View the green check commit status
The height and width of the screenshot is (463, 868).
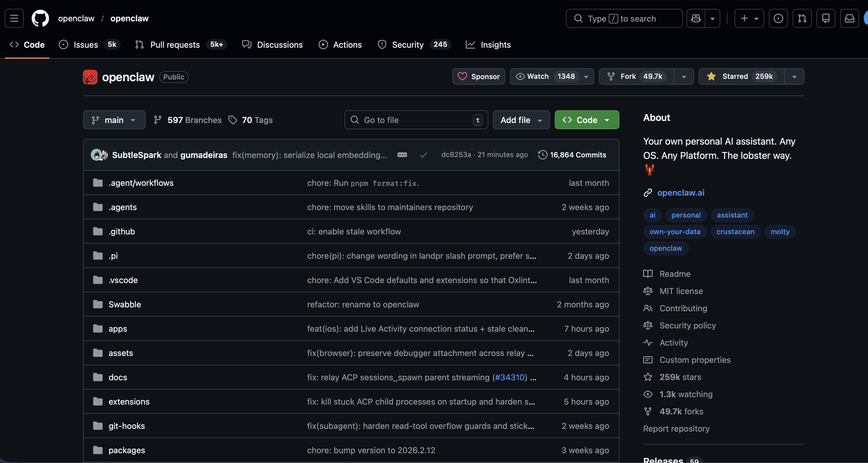[424, 155]
